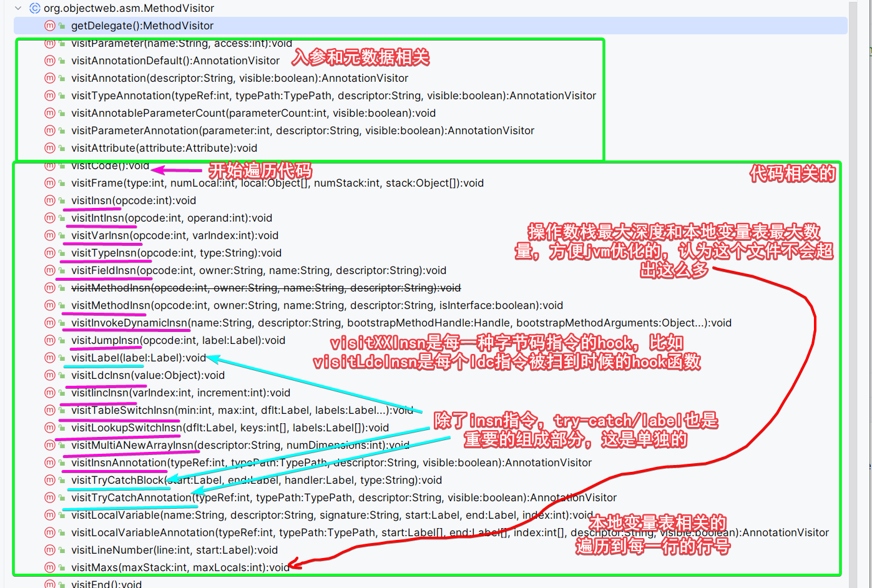Open visitTryCatchBlock method entry
The width and height of the screenshot is (872, 588).
point(256,480)
